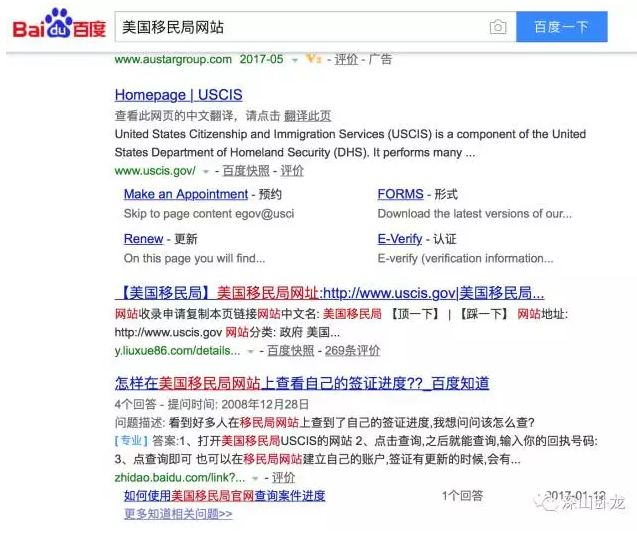Open the Renew sublink
637x541 pixels.
pos(143,239)
